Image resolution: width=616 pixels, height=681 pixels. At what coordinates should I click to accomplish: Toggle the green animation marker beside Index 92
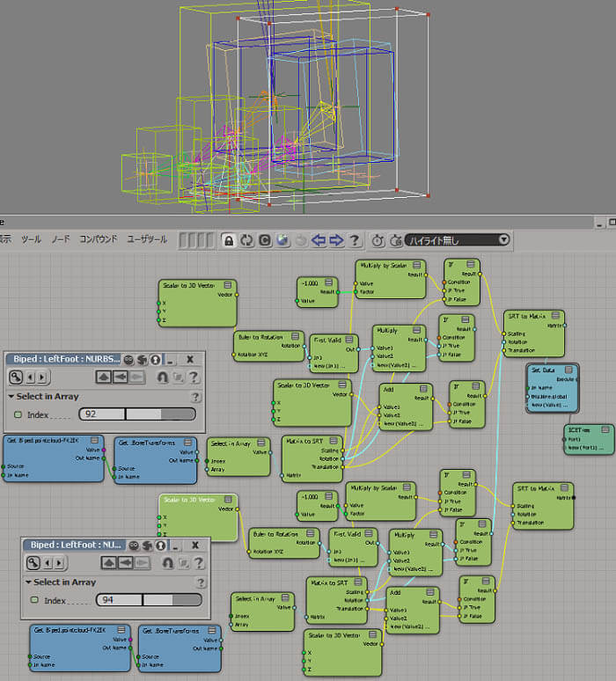pos(18,414)
